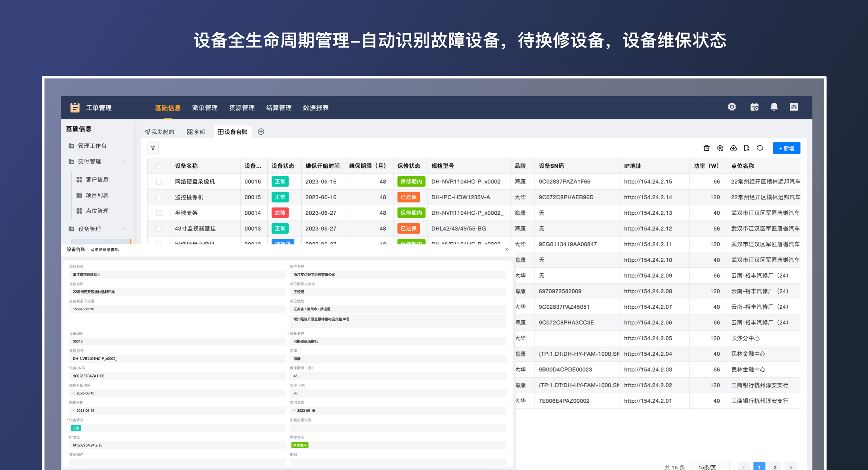868x470 pixels.
Task: Click the 正常 status badge in the detail form
Action: coord(76,428)
